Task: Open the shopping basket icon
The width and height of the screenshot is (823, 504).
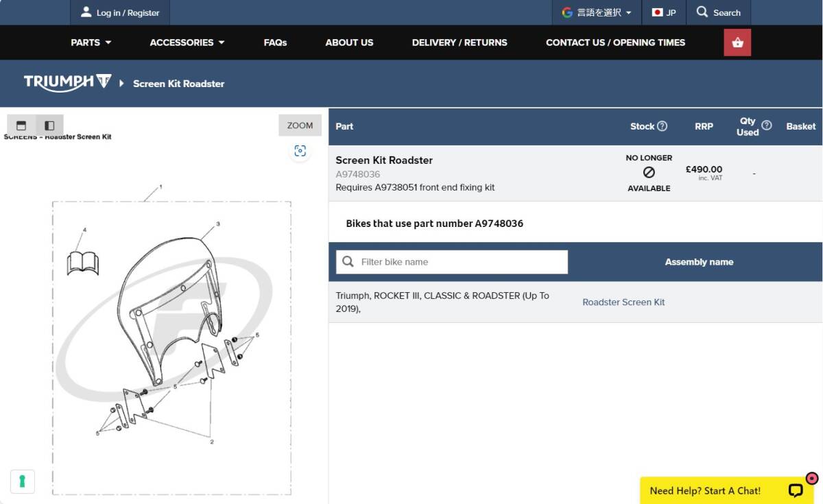Action: click(x=737, y=43)
